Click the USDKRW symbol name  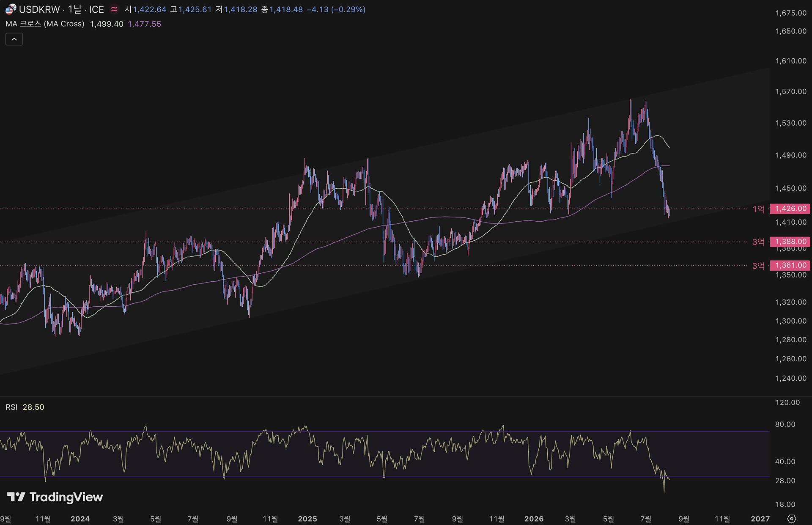point(39,9)
